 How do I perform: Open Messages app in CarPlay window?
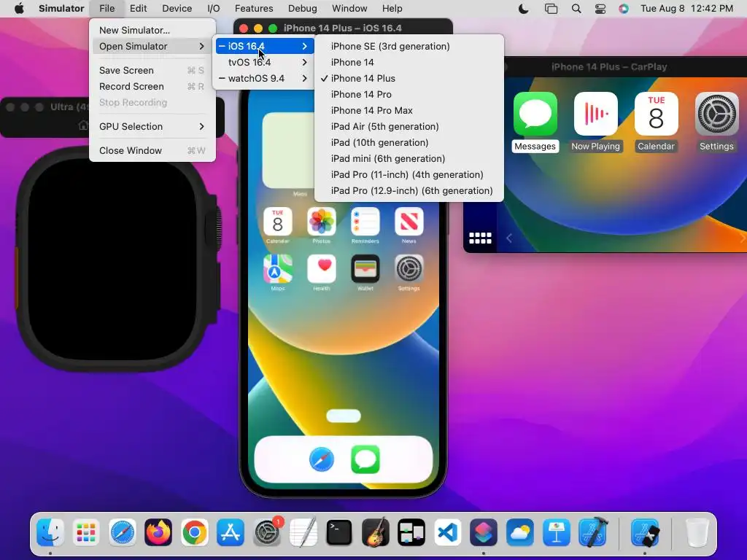point(535,114)
